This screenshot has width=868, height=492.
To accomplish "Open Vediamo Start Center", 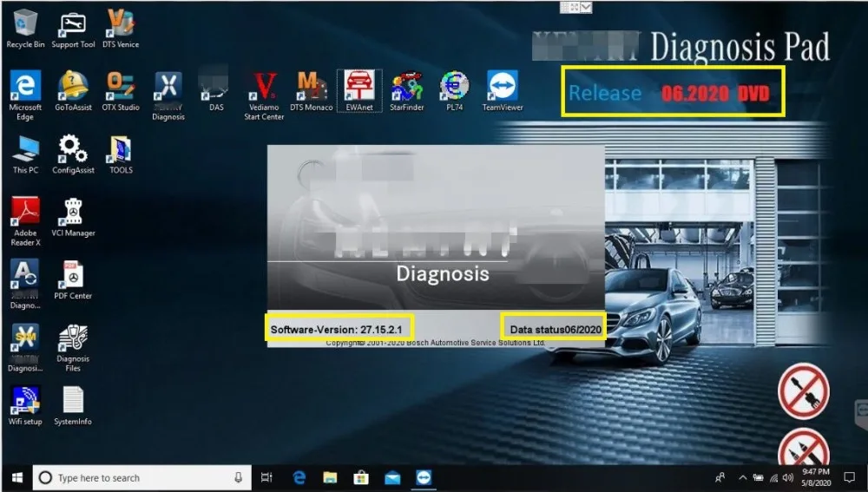I will (x=264, y=95).
